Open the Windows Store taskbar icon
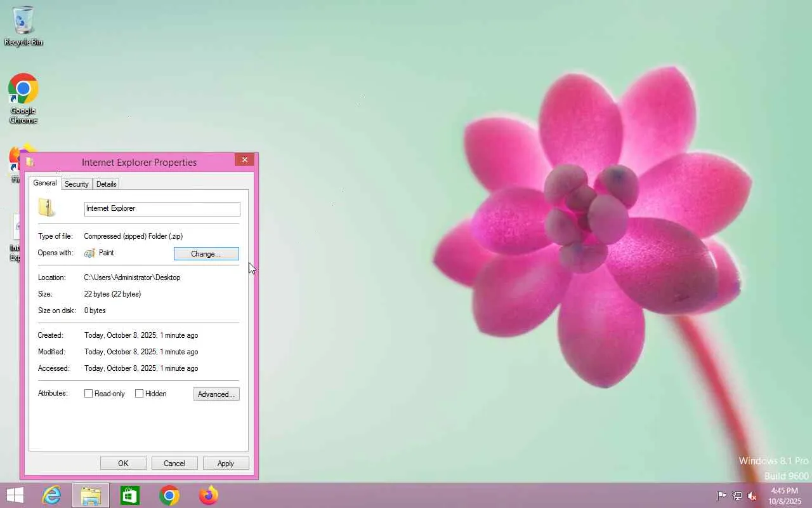The image size is (812, 508). [130, 495]
